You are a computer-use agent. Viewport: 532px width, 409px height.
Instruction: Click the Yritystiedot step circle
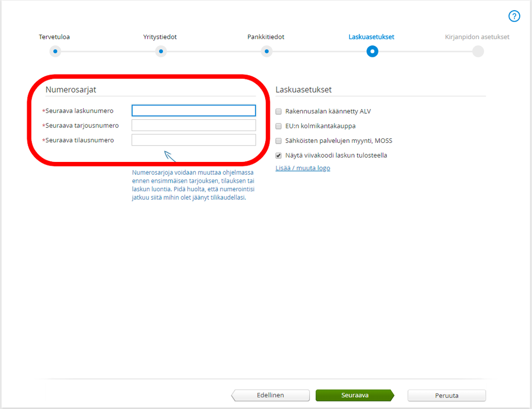[x=161, y=52]
